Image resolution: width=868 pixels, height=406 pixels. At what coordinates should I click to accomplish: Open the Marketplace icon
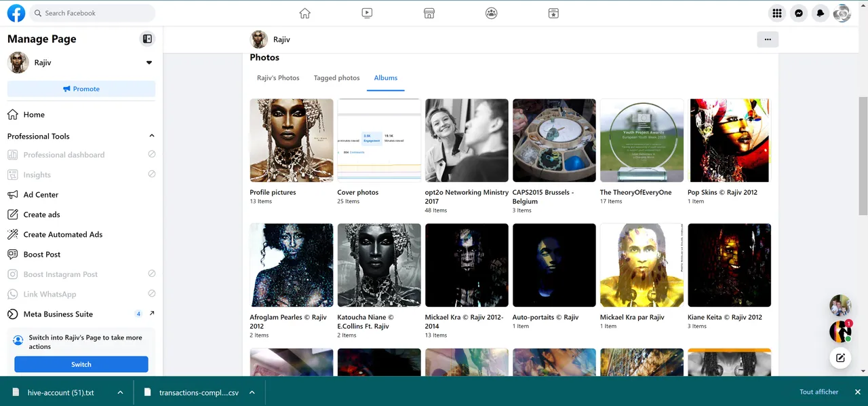pyautogui.click(x=429, y=13)
